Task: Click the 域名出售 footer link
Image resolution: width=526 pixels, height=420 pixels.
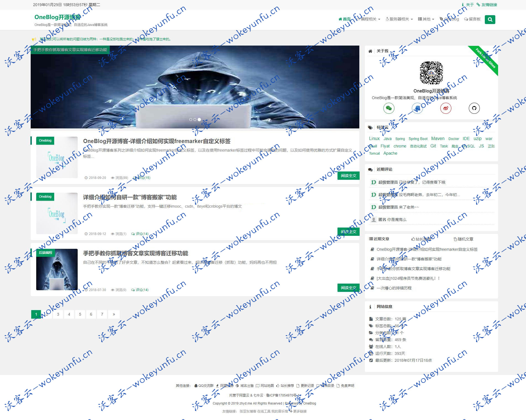Action: tap(245, 386)
